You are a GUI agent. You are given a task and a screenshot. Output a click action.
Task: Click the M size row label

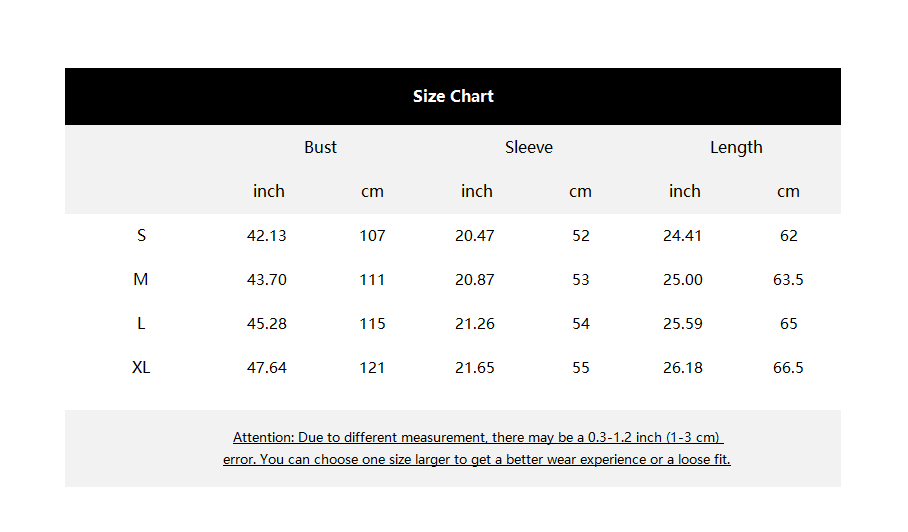pos(141,280)
